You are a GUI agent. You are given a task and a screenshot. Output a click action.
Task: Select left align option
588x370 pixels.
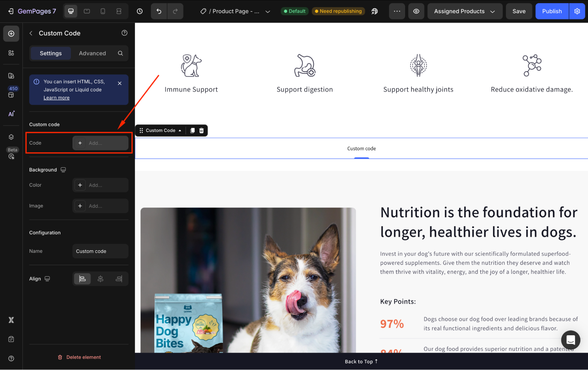tap(82, 279)
